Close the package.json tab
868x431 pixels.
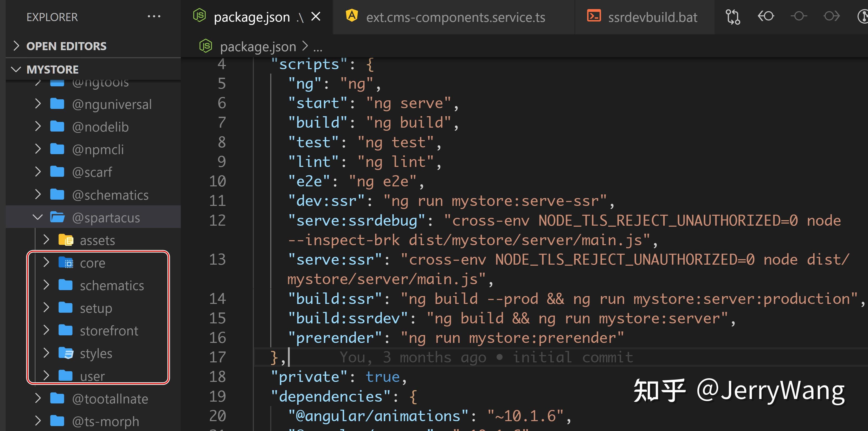click(316, 16)
